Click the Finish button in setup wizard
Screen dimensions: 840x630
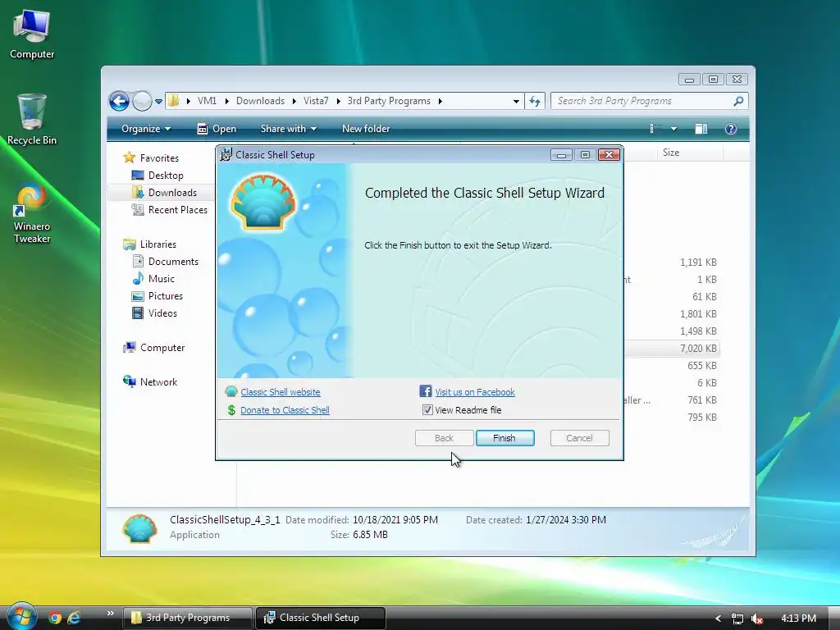point(504,438)
